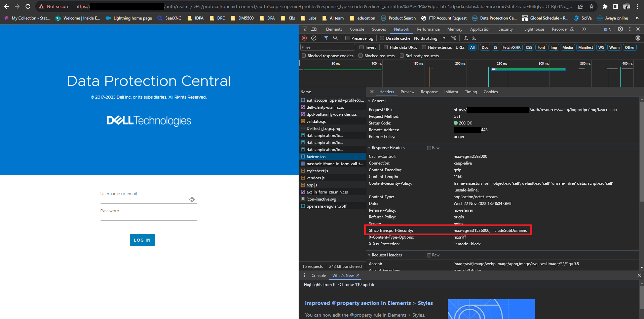Select the inspect element tool icon
Image resolution: width=644 pixels, height=319 pixels.
[304, 29]
